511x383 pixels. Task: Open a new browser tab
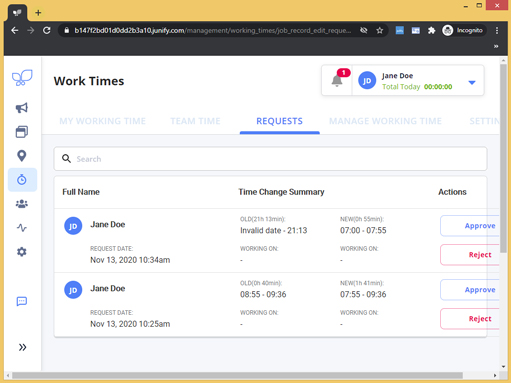click(x=38, y=13)
